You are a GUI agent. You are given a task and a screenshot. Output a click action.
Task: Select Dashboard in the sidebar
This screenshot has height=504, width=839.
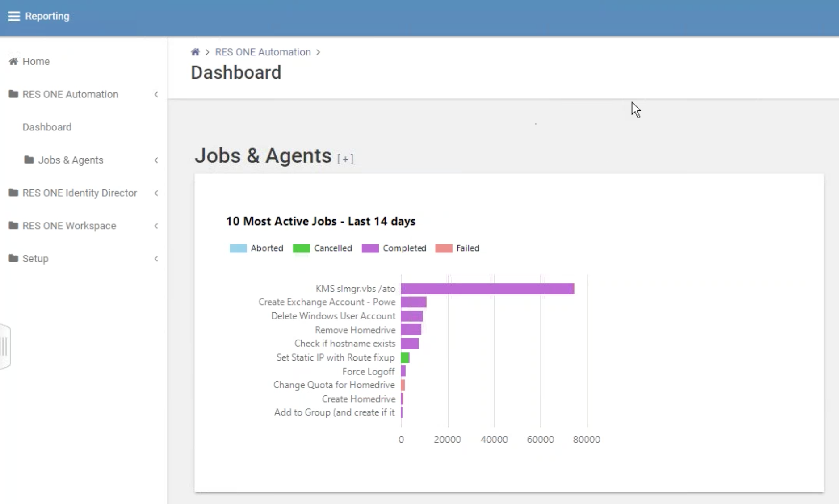[x=47, y=127]
